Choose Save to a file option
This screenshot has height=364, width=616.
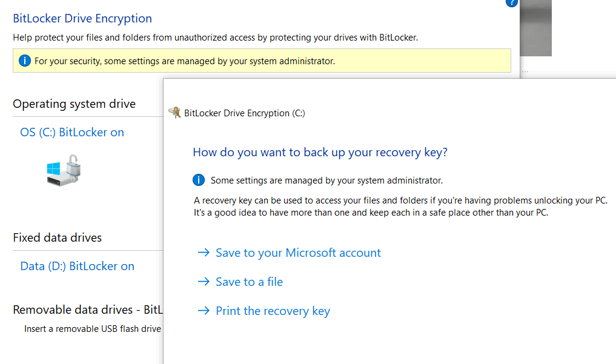[249, 282]
